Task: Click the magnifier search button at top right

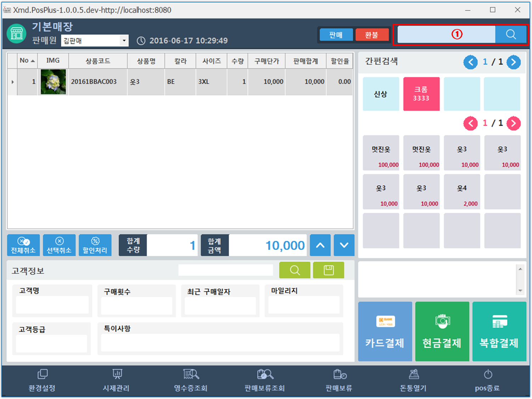Action: point(511,34)
